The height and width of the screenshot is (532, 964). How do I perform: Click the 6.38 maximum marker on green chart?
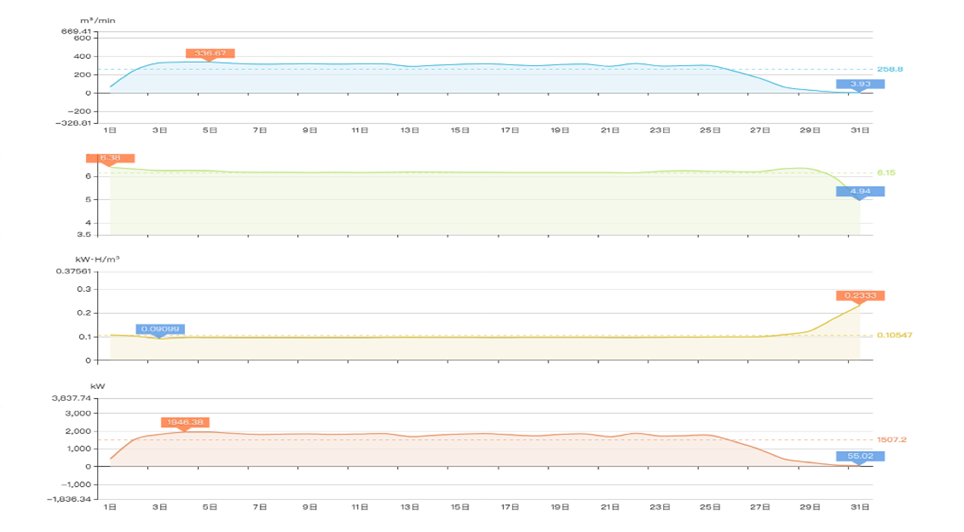[110, 158]
